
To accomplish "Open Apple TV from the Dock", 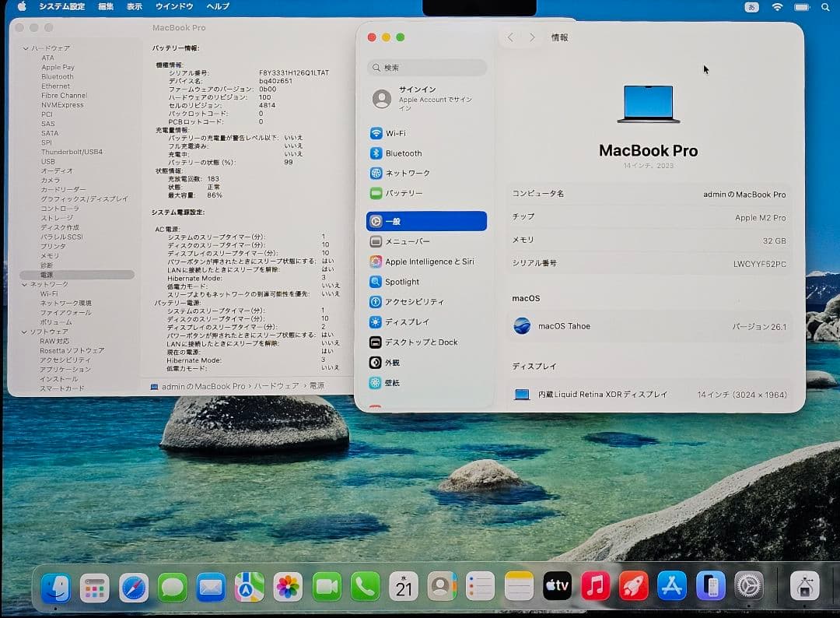I will click(557, 586).
